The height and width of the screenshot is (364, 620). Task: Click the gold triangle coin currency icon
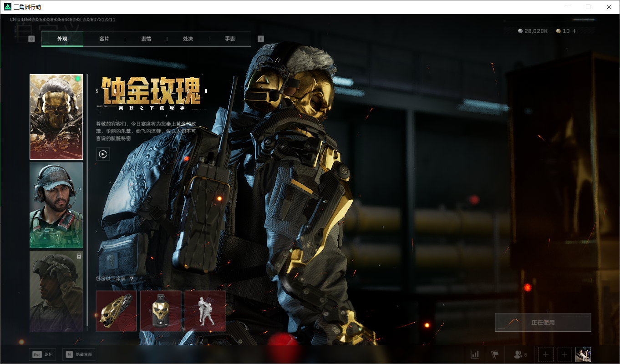[558, 31]
